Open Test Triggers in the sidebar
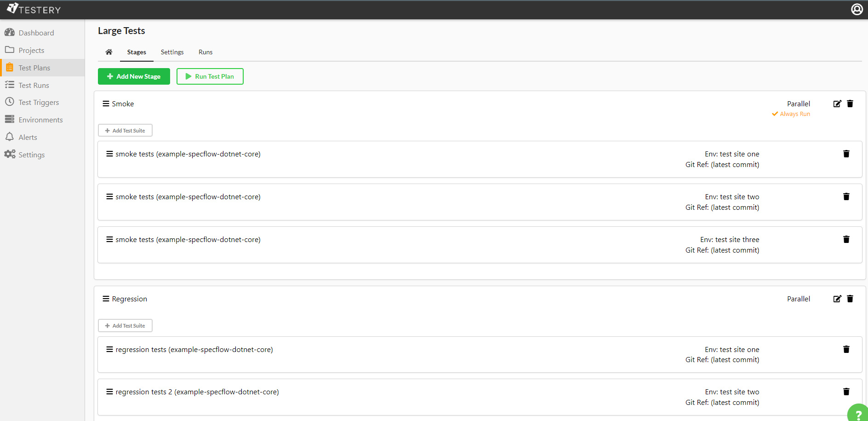The image size is (868, 421). click(x=39, y=102)
